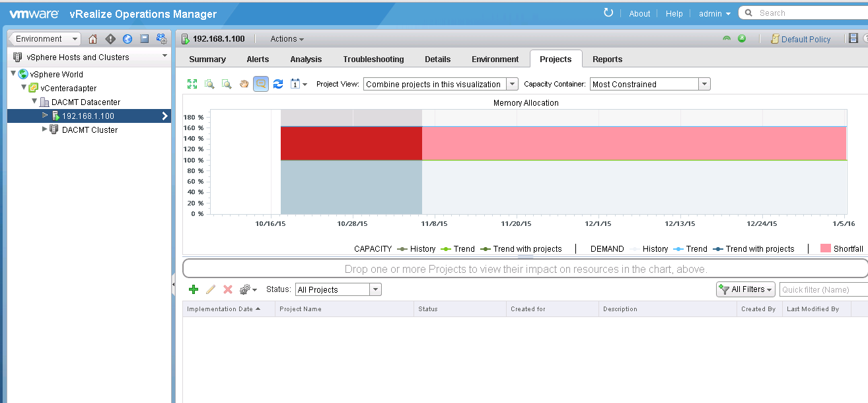The height and width of the screenshot is (403, 868).
Task: Click the Shortfall pink legend swatch
Action: [x=825, y=248]
